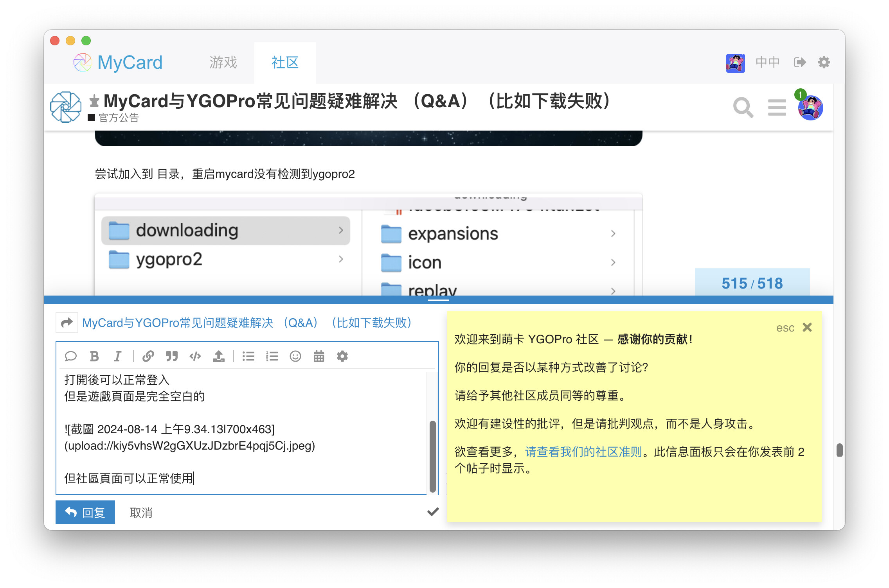Open notifications avatar with badge 1
889x588 pixels.
(x=810, y=108)
